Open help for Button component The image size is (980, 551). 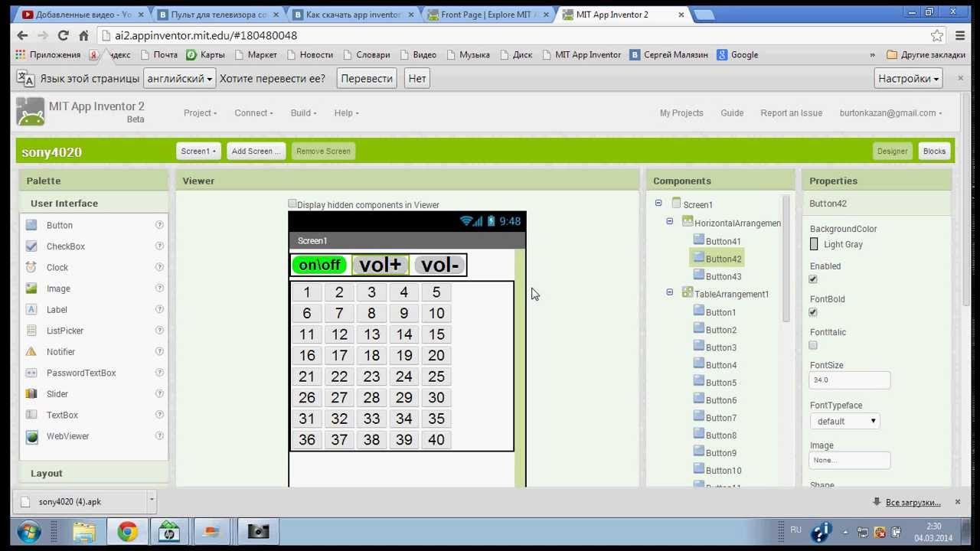coord(159,225)
